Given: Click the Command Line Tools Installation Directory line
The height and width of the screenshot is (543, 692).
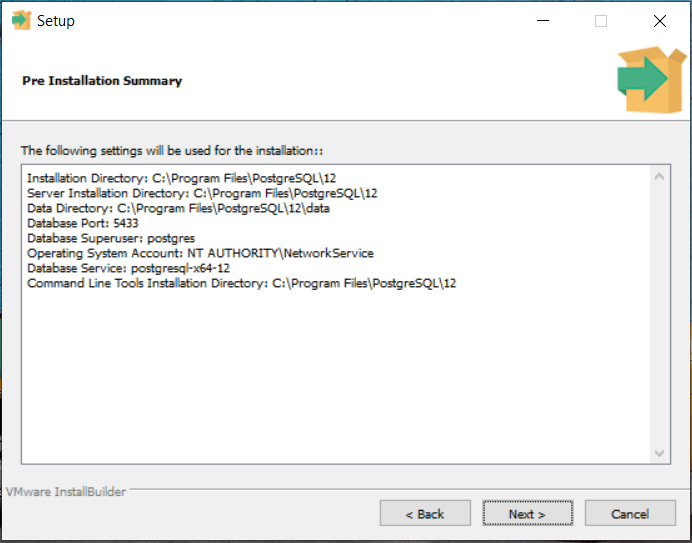Looking at the screenshot, I should (x=242, y=283).
